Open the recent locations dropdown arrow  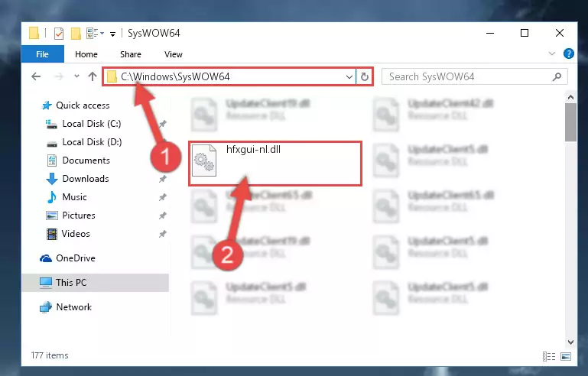(76, 76)
